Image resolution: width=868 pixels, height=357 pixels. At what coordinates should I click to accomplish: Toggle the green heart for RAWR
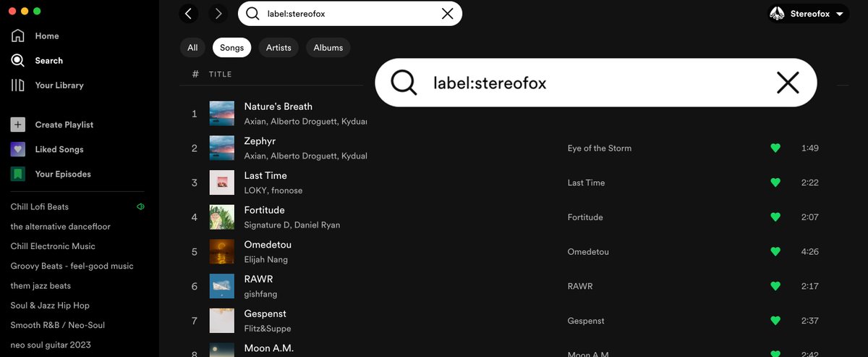coord(775,286)
